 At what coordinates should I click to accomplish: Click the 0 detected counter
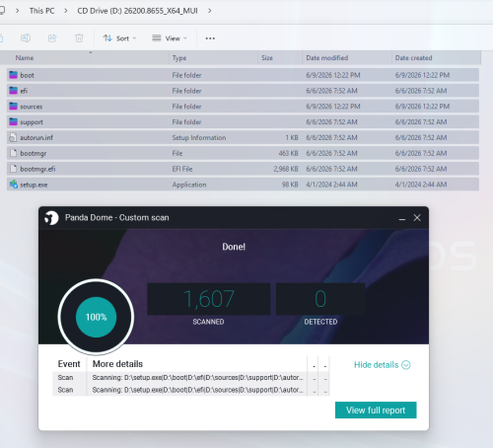click(x=320, y=299)
